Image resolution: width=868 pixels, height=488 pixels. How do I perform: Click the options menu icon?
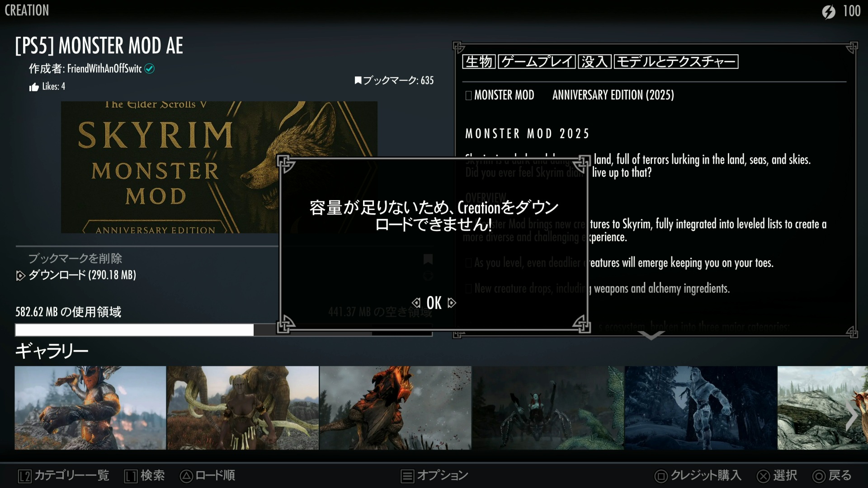click(x=407, y=476)
